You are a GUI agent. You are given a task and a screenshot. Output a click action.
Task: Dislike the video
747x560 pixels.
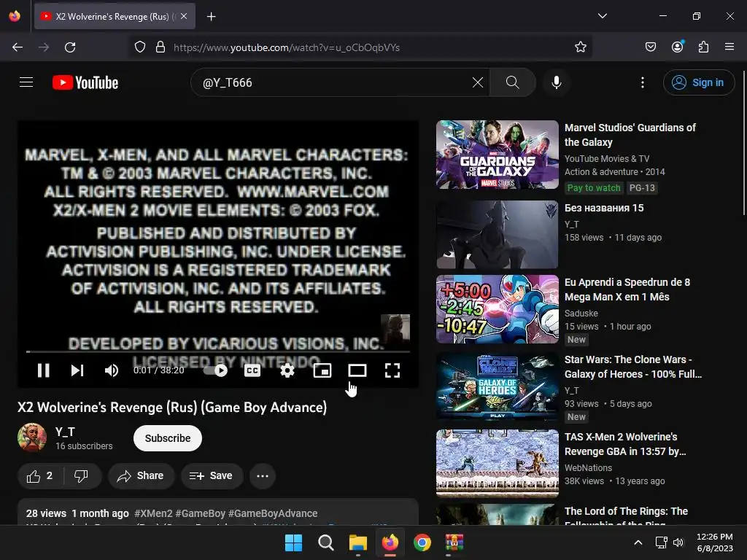pos(82,475)
